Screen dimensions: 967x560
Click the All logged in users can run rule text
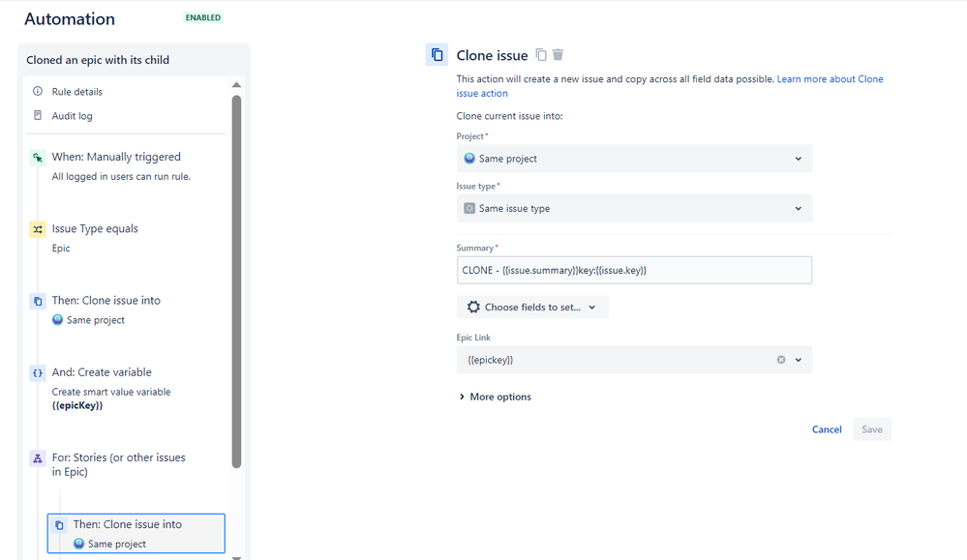click(121, 176)
